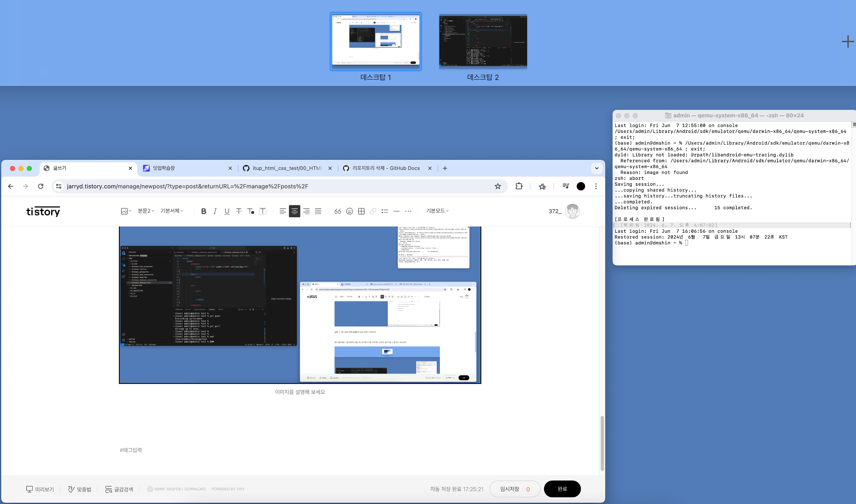Click the Chrome extensions puzzle icon

(519, 186)
